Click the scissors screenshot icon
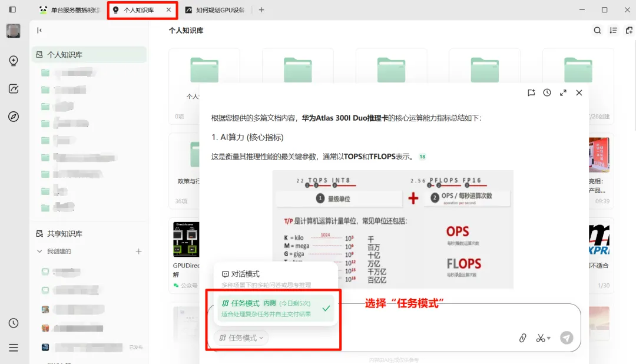Screen dimensions: 636x364 (x=541, y=337)
